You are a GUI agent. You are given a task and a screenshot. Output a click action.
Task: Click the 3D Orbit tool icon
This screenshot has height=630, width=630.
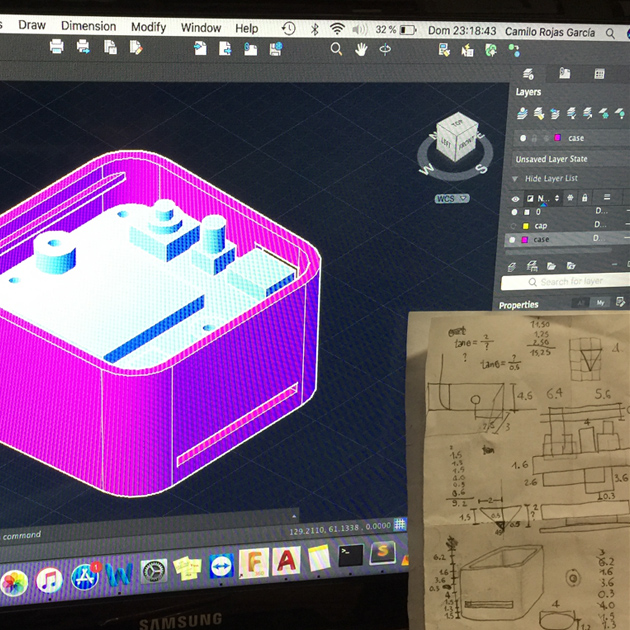tap(385, 49)
